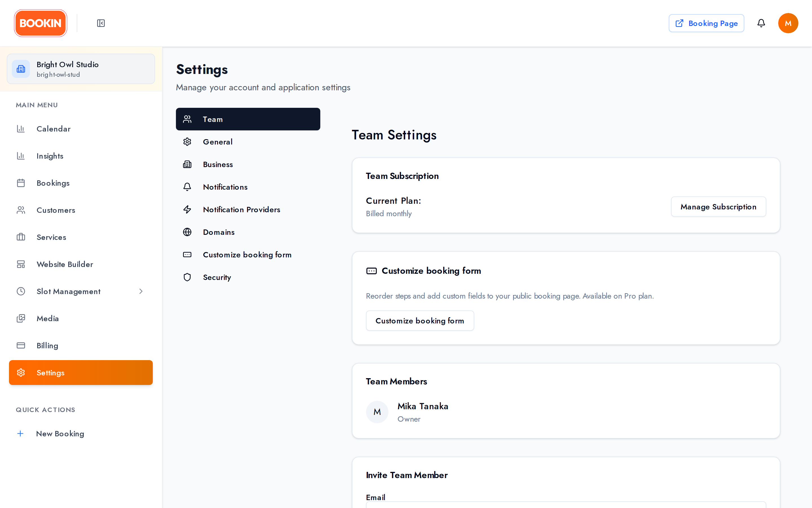The height and width of the screenshot is (508, 812).
Task: Click Manage Subscription button
Action: point(718,207)
